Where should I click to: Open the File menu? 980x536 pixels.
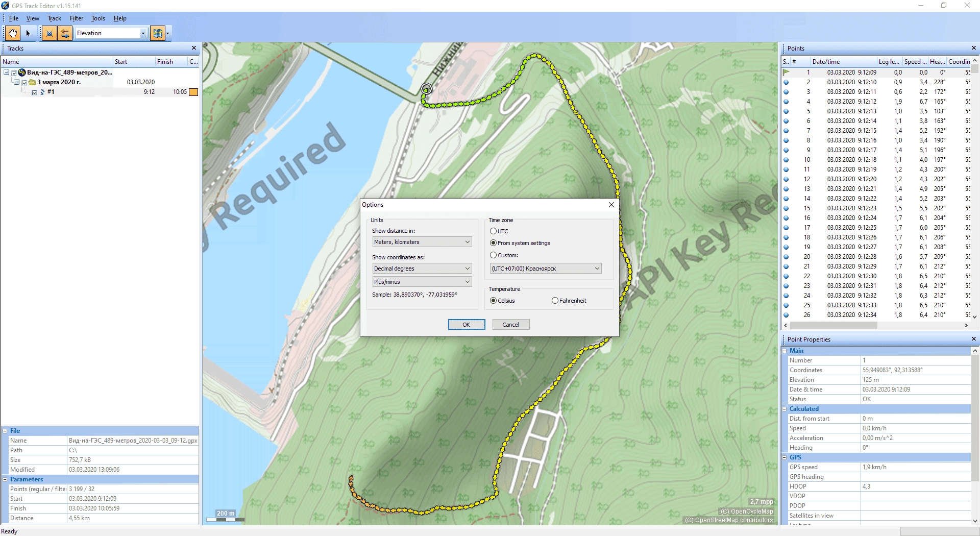[14, 18]
